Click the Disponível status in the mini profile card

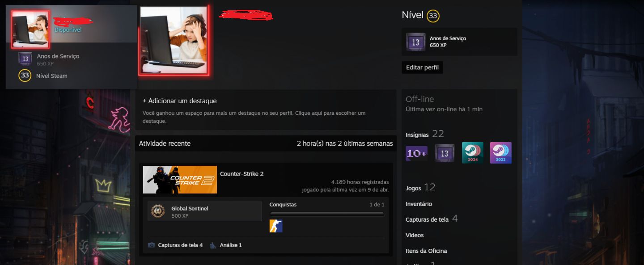point(68,30)
